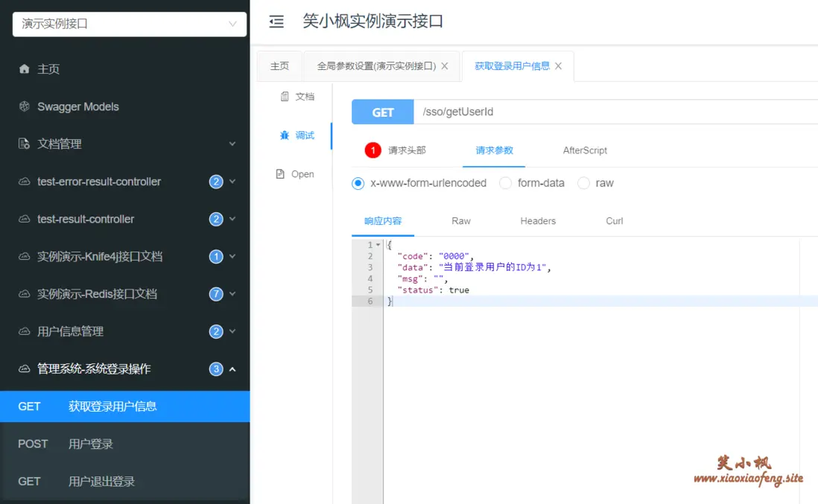Click the "data" response line with 当前登录用户的ID为1
Viewport: 818px width, 504px height.
click(475, 267)
